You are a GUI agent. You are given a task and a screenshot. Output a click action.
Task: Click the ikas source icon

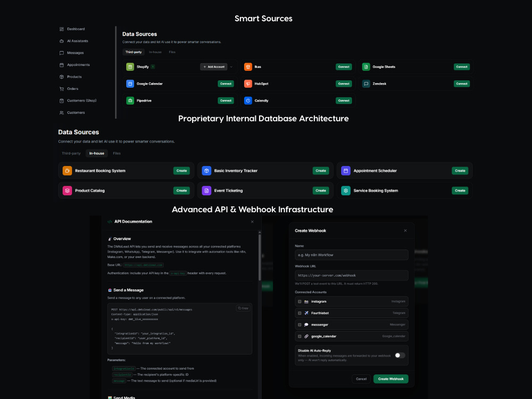pos(248,67)
